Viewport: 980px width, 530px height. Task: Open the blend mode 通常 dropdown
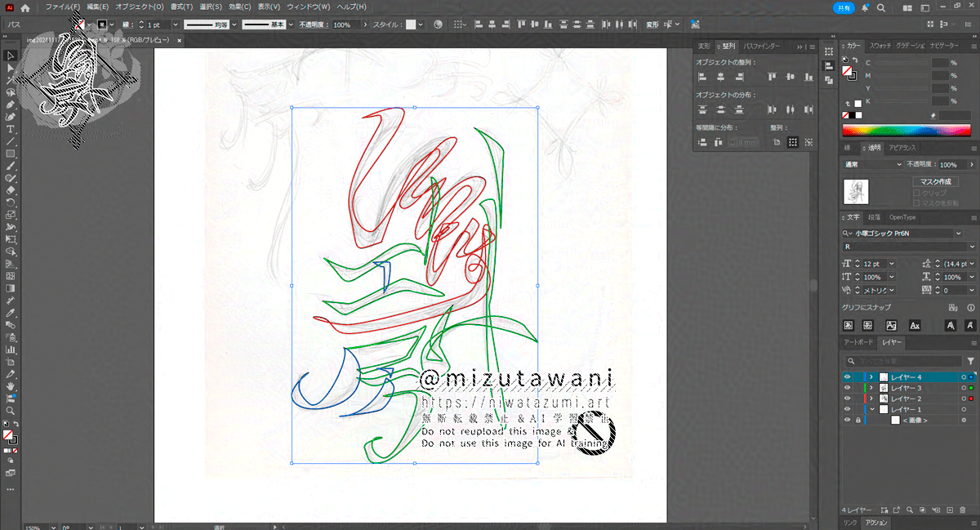872,164
